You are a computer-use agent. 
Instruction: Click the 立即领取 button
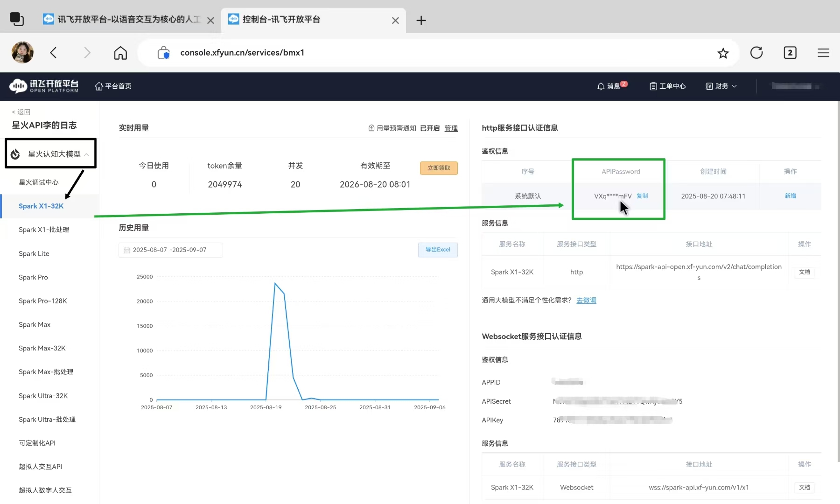(x=439, y=168)
